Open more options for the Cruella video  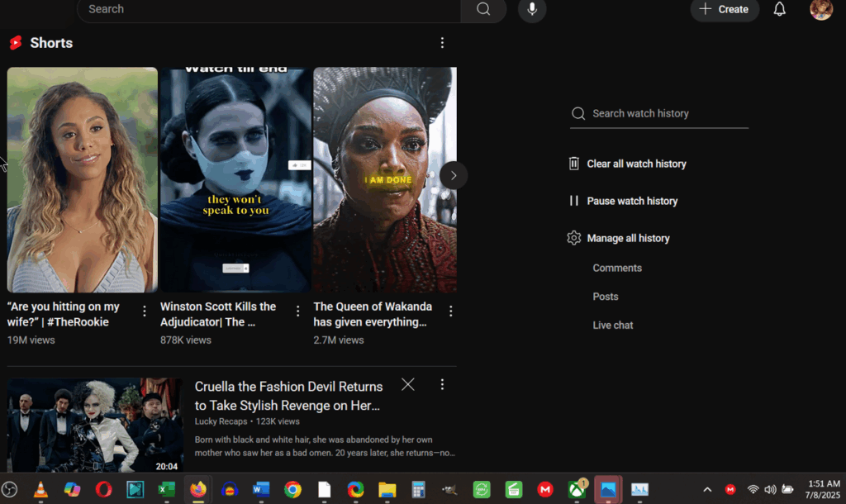443,384
